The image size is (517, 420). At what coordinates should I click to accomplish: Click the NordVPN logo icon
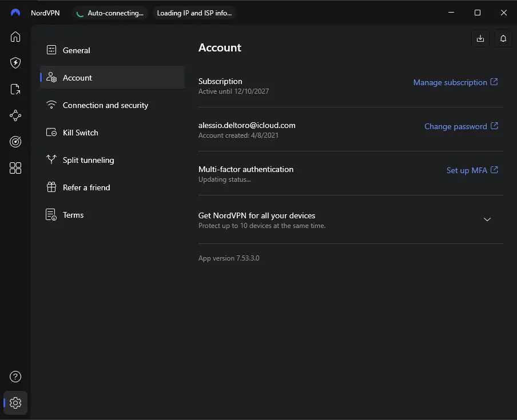(x=15, y=13)
